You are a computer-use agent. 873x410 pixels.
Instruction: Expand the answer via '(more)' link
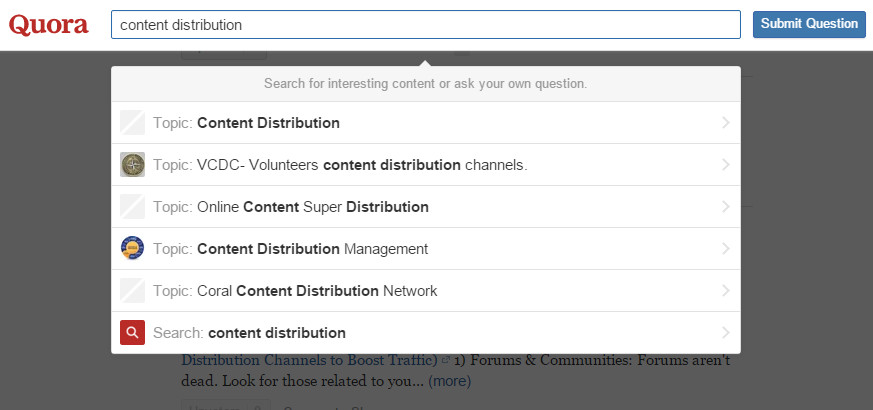(x=449, y=382)
